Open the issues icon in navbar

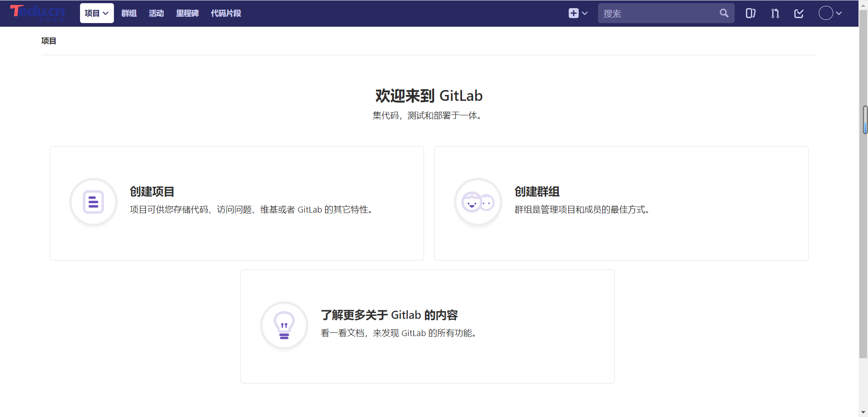pos(751,13)
